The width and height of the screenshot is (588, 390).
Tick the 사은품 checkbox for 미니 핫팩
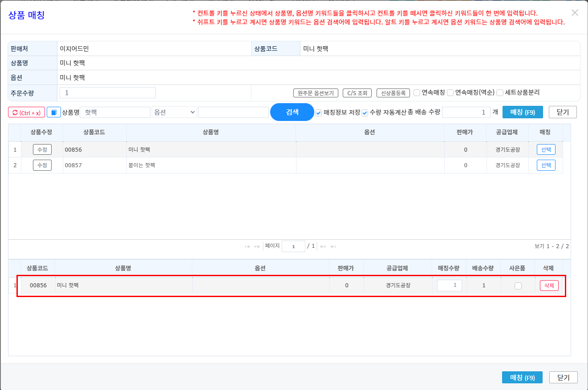[518, 286]
